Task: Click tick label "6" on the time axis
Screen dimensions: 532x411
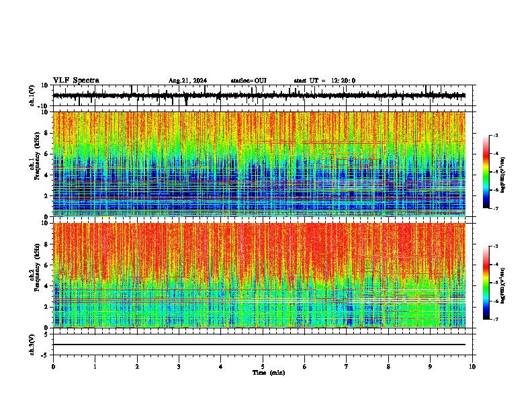Action: click(x=305, y=367)
